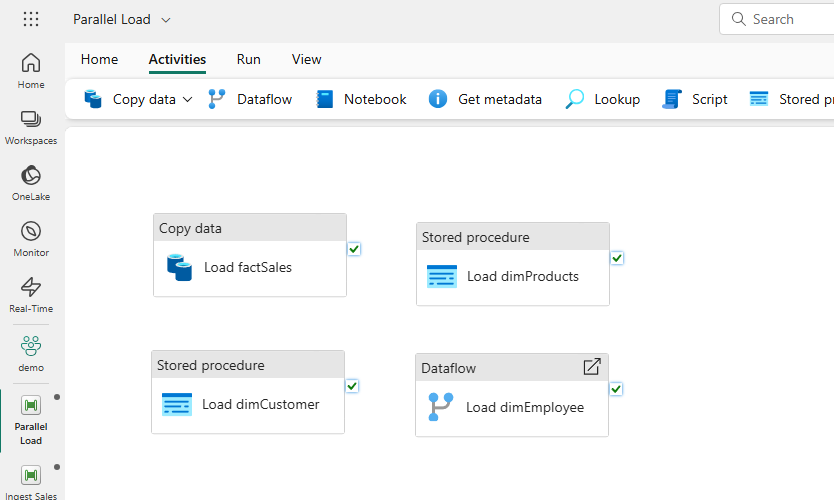
Task: Add a Get metadata activity
Action: coord(485,99)
